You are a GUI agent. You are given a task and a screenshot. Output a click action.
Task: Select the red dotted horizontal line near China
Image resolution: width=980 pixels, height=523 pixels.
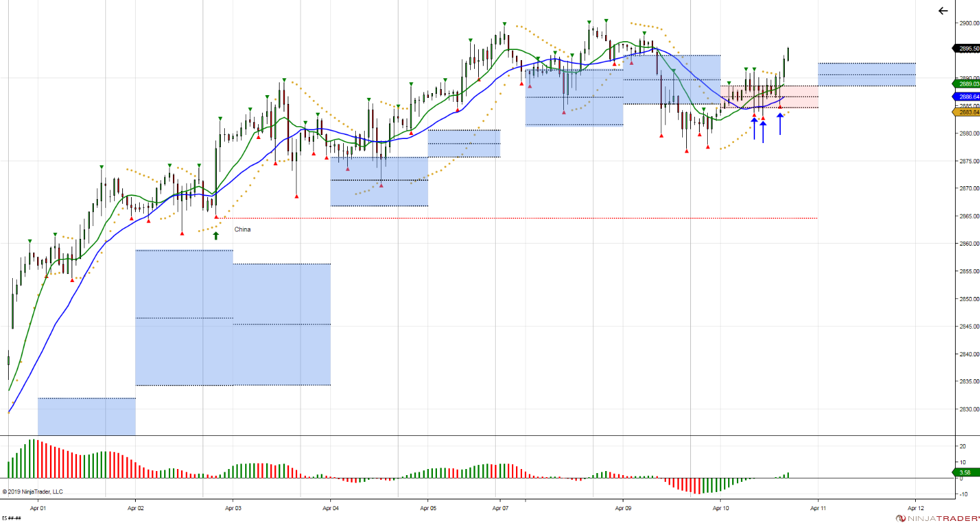click(517, 218)
